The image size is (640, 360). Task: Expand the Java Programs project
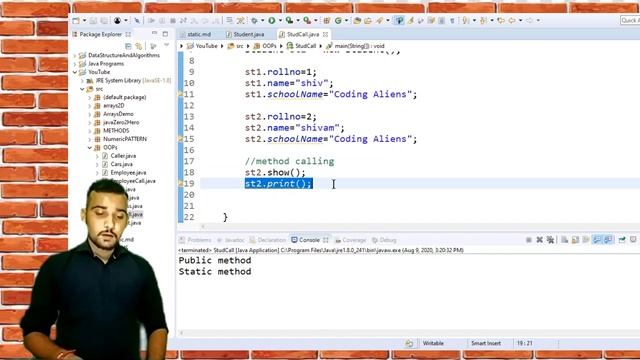point(75,64)
